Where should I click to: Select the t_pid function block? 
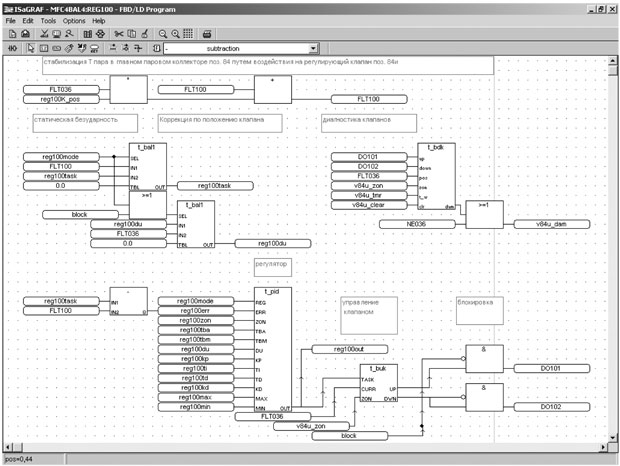pyautogui.click(x=273, y=349)
